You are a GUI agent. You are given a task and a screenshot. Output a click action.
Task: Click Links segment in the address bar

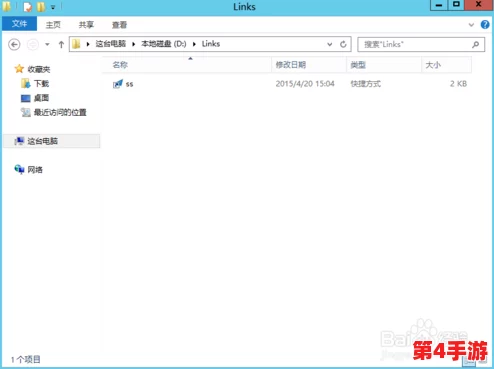click(x=211, y=44)
